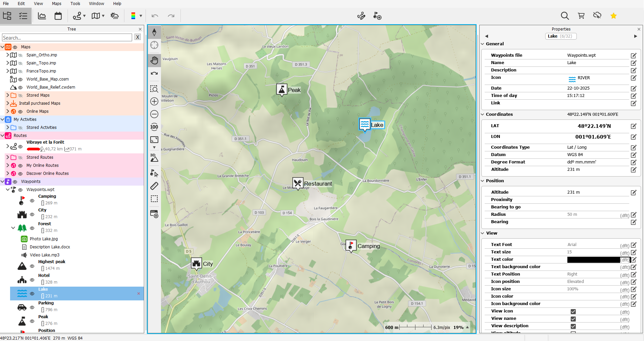Close the Tree panel
Image resolution: width=644 pixels, height=341 pixels.
(140, 29)
